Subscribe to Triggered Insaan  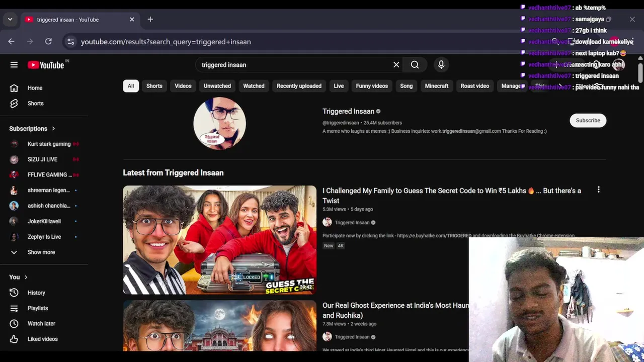pos(588,121)
